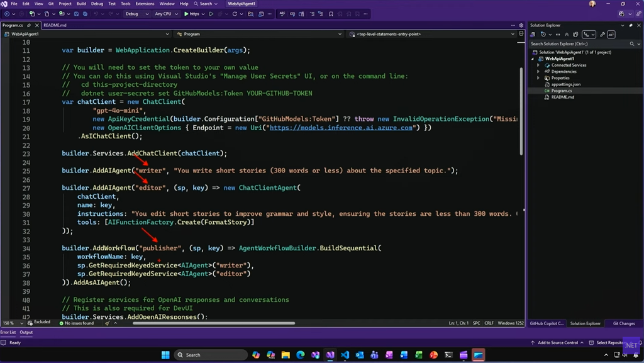
Task: Toggle auto-hide pin on Solution Explorer panel
Action: point(631,25)
